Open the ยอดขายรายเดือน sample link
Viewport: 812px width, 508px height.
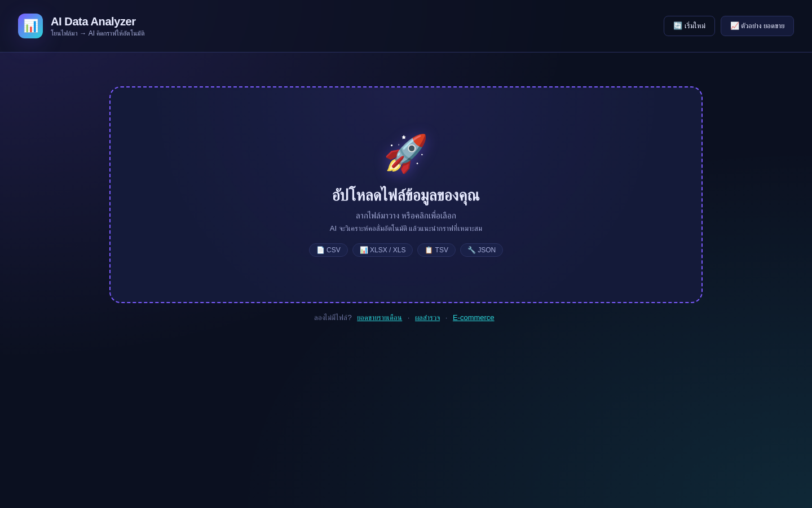tap(379, 318)
